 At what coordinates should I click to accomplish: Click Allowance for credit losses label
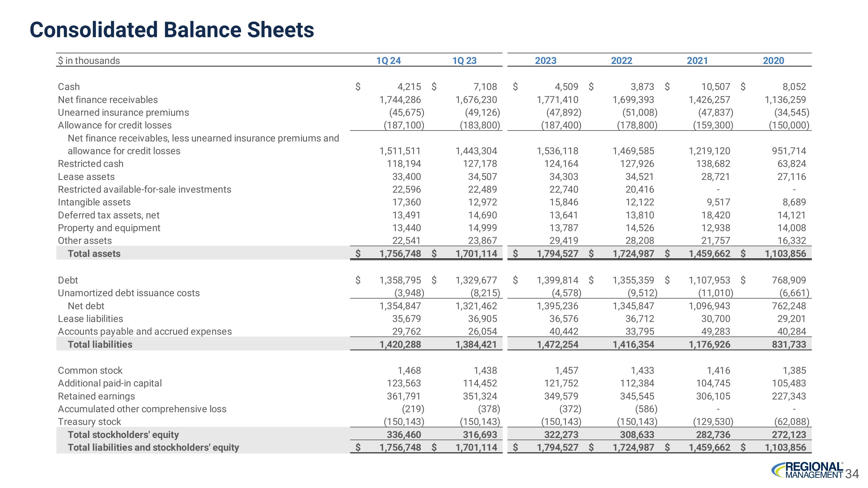[115, 125]
